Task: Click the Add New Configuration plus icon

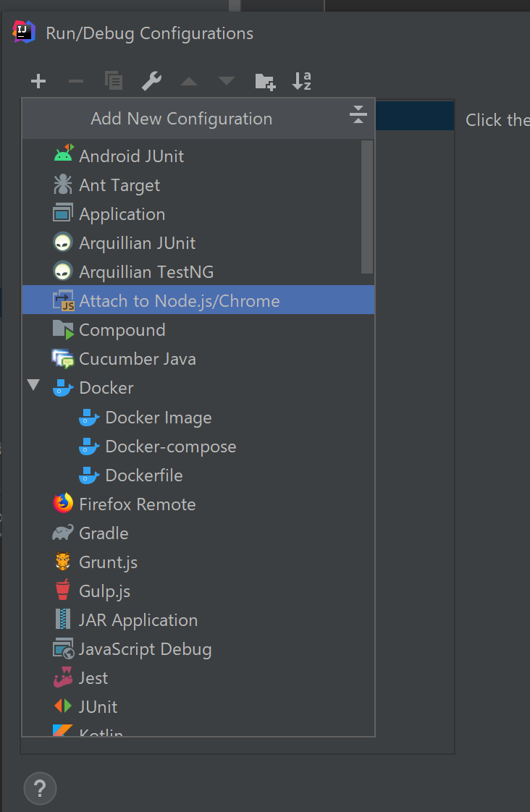Action: (38, 81)
